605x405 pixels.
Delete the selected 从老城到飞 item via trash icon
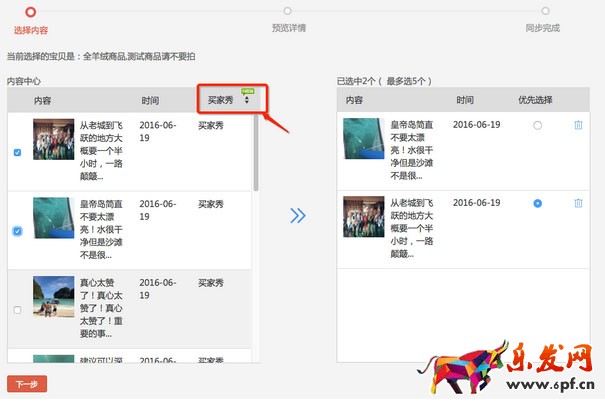(x=578, y=203)
